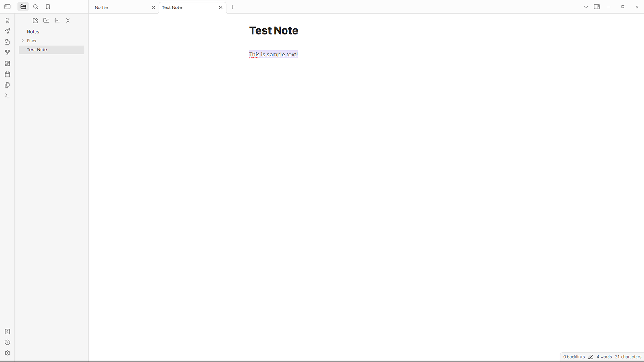Select Test Note in file explorer

pyautogui.click(x=51, y=49)
